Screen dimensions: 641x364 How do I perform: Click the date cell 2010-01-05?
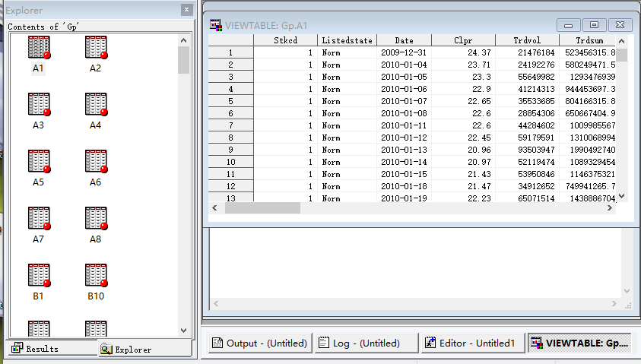pos(404,77)
